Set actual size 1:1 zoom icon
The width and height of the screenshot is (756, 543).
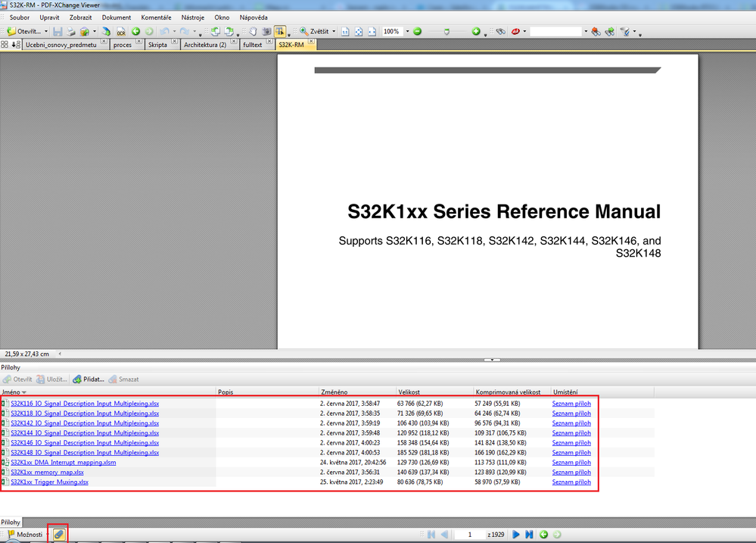pos(345,31)
